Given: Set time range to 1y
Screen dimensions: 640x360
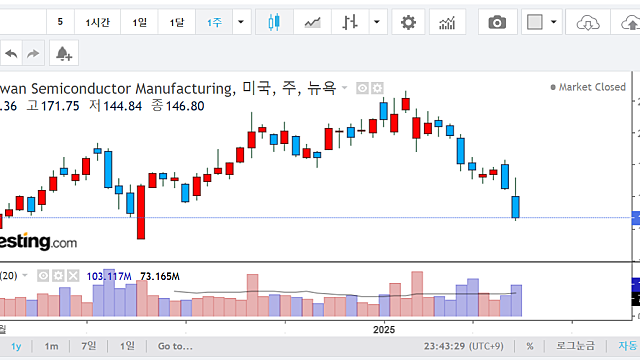Looking at the screenshot, I should coord(16,346).
